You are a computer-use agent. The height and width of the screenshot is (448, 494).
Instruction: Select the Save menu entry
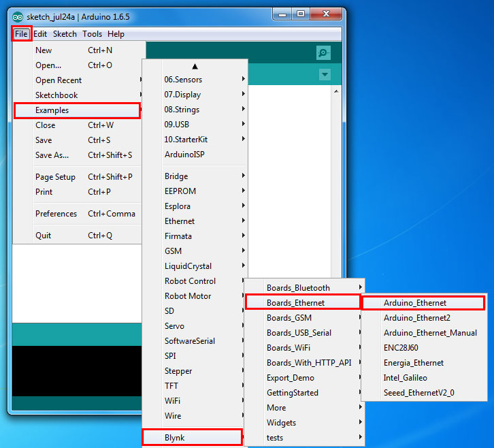pyautogui.click(x=77, y=140)
